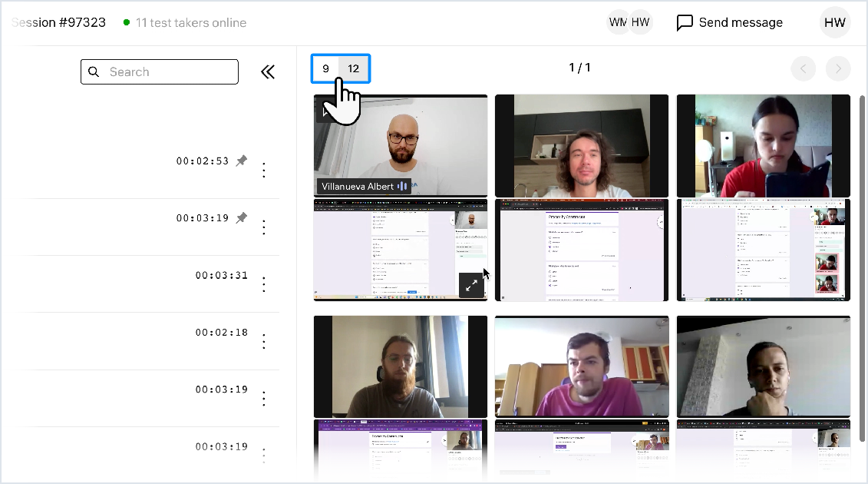The width and height of the screenshot is (868, 484).
Task: Go to the next page arrow
Action: point(838,68)
